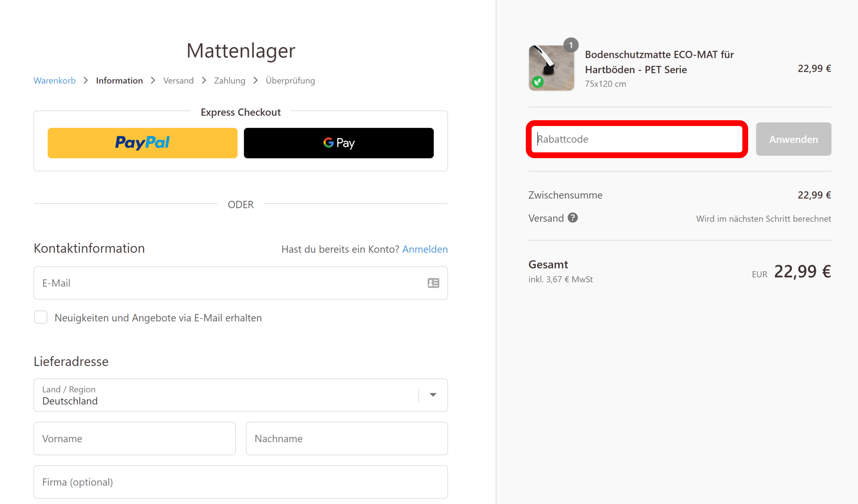Viewport: 858px width, 504px height.
Task: Click the Anwenden button
Action: coord(794,139)
